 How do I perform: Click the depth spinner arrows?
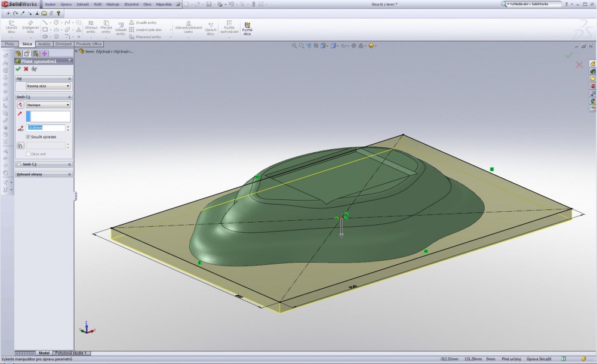(68, 128)
